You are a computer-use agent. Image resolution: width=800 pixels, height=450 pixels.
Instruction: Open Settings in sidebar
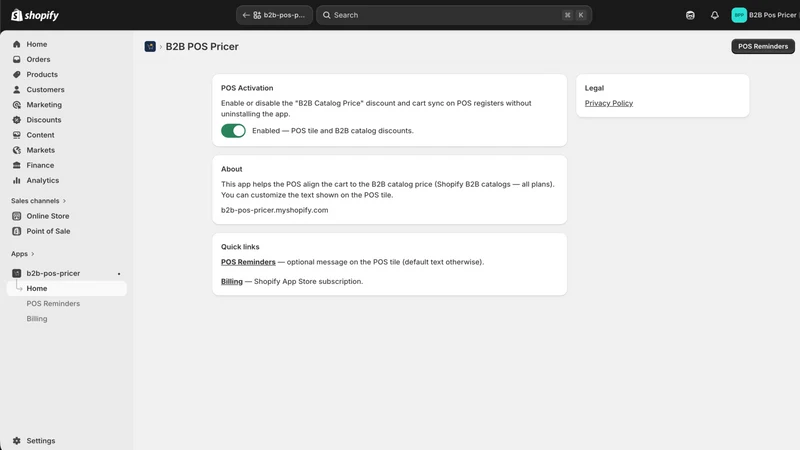point(67,441)
